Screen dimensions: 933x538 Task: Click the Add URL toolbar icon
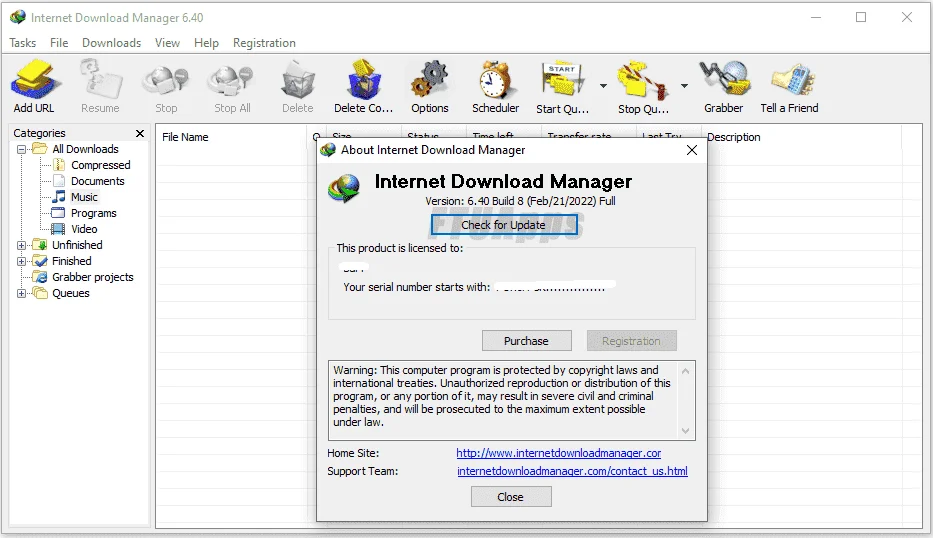[x=36, y=79]
